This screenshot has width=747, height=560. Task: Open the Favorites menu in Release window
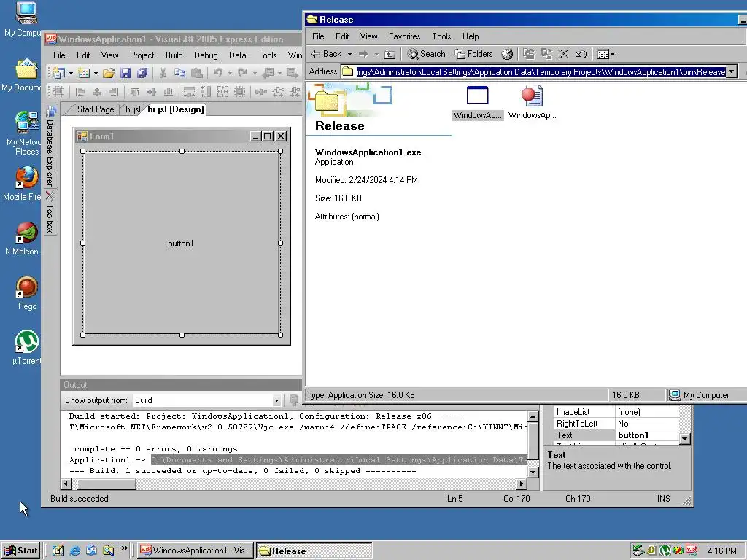(x=404, y=36)
